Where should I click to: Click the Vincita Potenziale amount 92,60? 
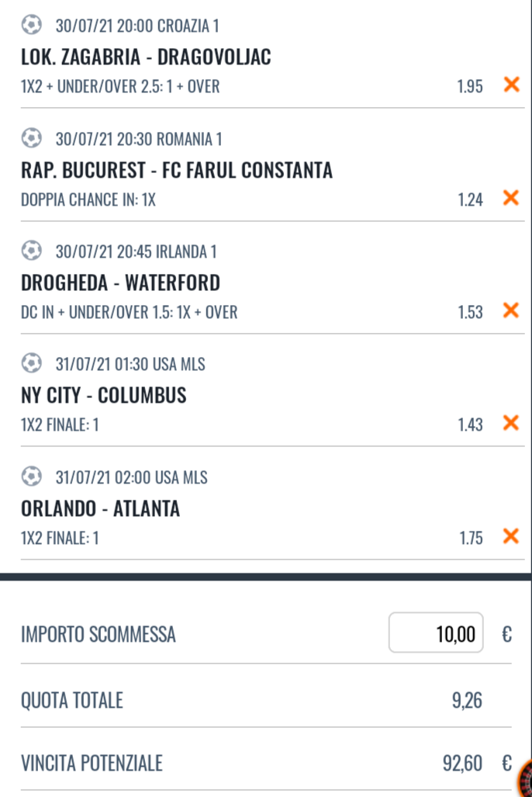[x=463, y=764]
